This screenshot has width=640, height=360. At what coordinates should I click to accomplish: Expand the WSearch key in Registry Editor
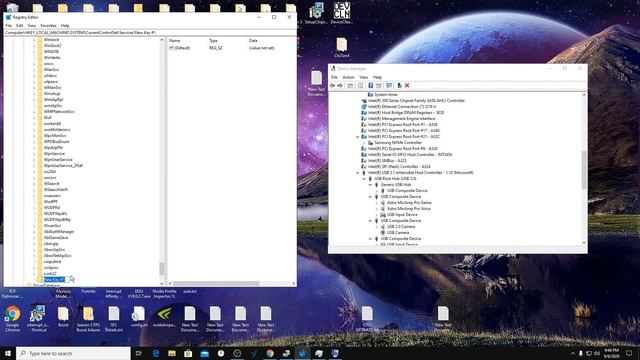34,184
